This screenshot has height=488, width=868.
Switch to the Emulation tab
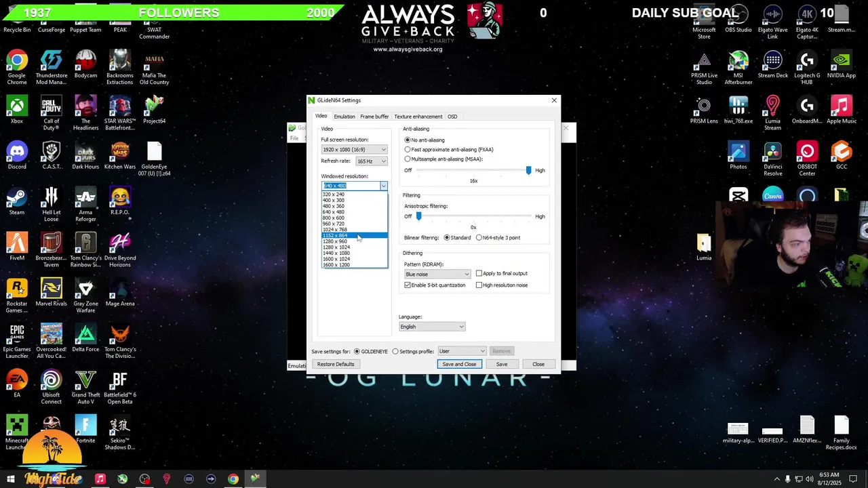[344, 117]
